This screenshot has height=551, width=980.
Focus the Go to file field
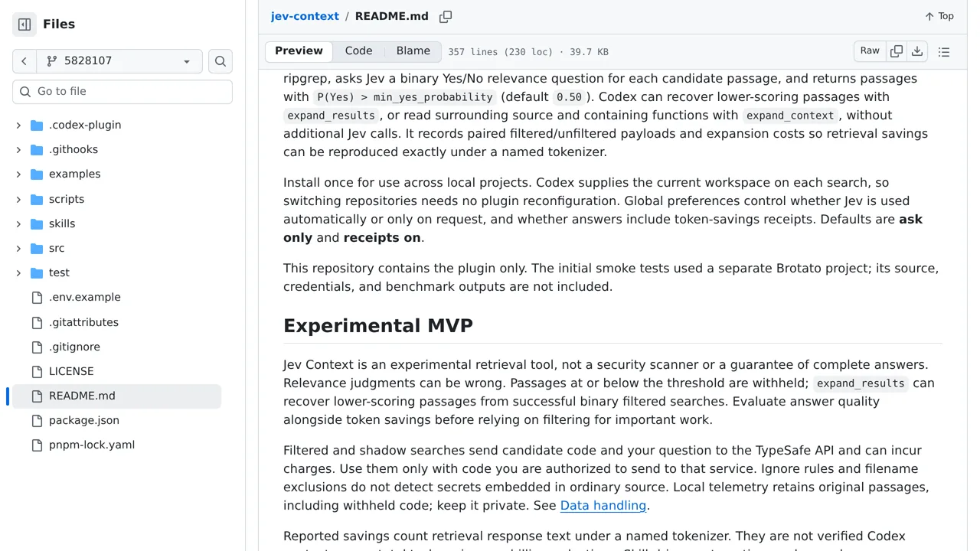(x=122, y=92)
